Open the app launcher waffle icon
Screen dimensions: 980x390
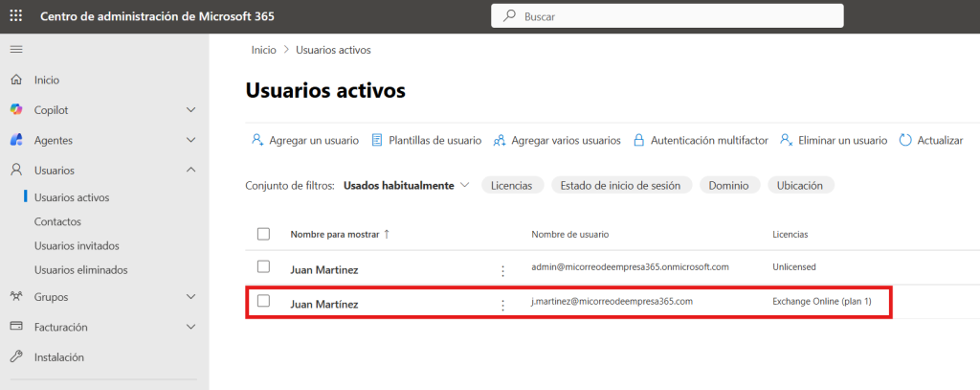point(16,16)
